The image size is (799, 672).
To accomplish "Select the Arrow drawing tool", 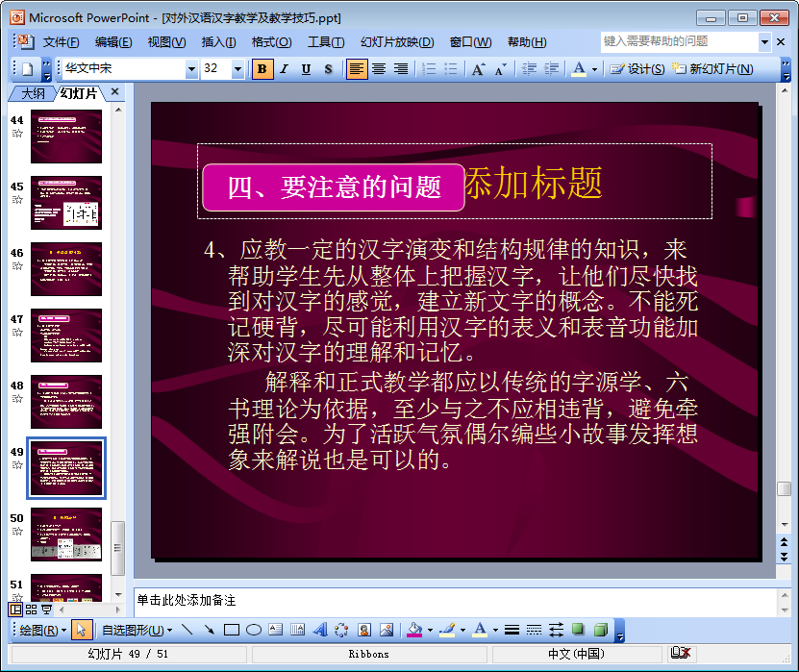I will (x=210, y=631).
